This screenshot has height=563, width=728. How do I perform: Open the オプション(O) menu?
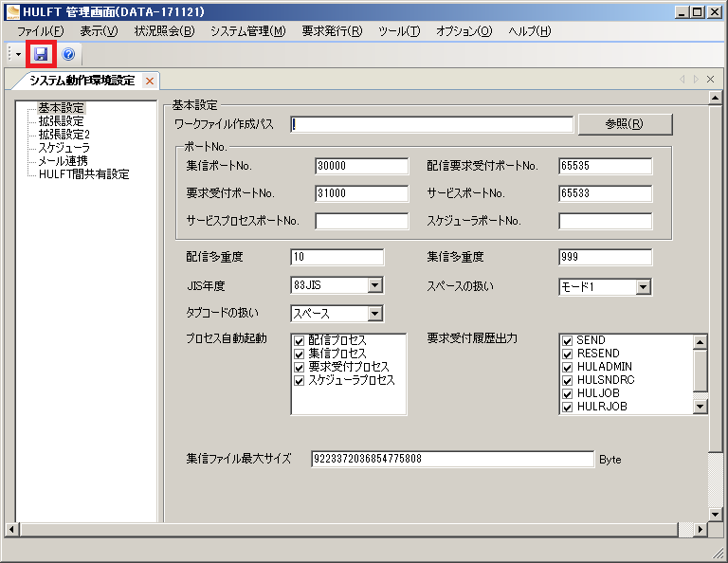464,31
